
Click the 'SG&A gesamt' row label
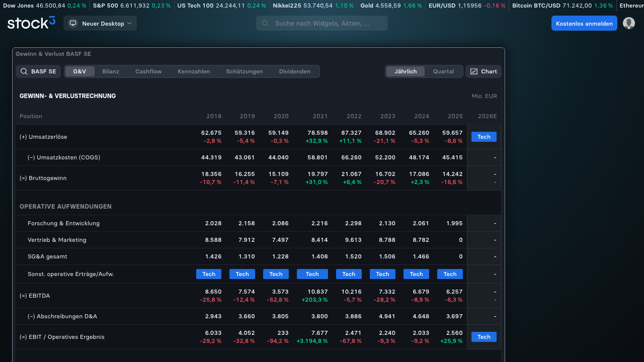coord(47,256)
